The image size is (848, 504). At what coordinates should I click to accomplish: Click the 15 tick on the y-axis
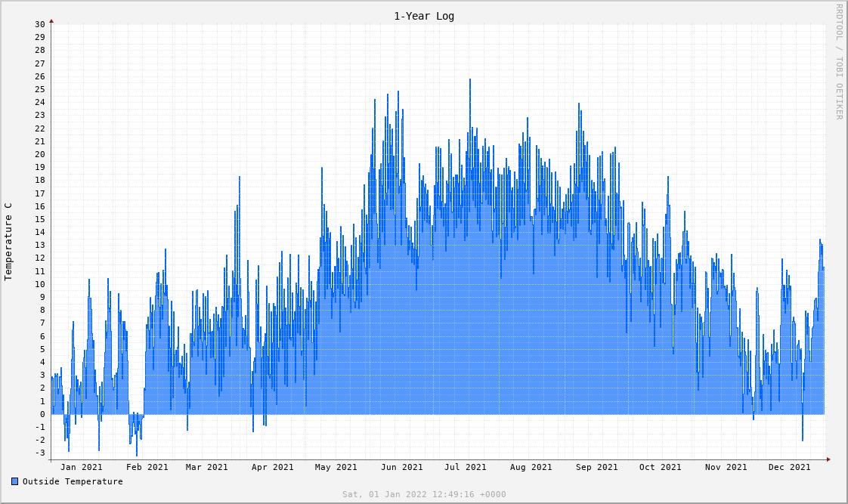tap(39, 219)
